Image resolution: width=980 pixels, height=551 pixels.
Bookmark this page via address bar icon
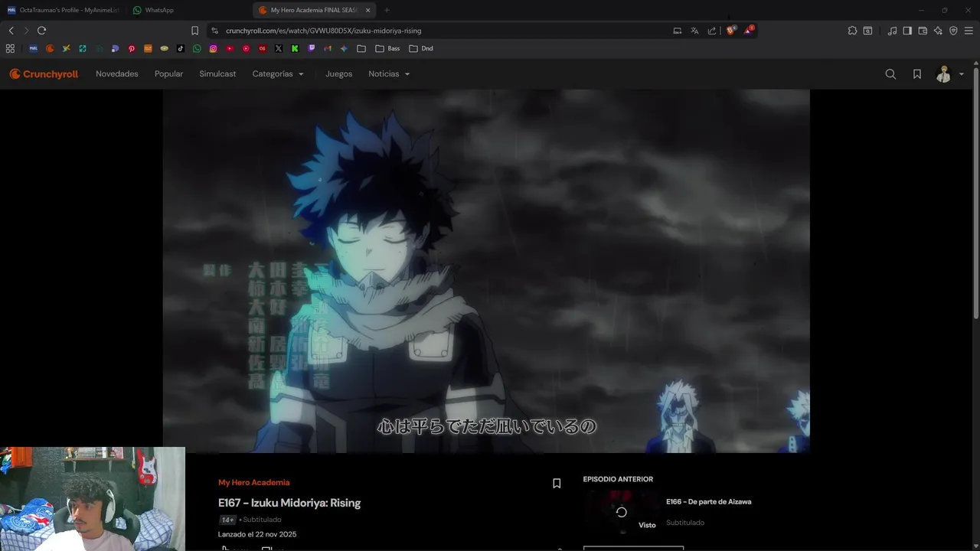tap(194, 31)
